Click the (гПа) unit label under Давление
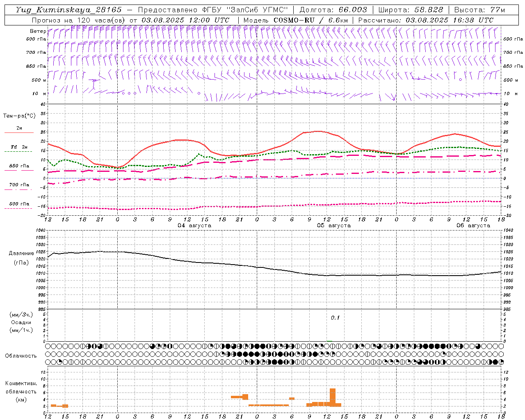 (x=21, y=262)
